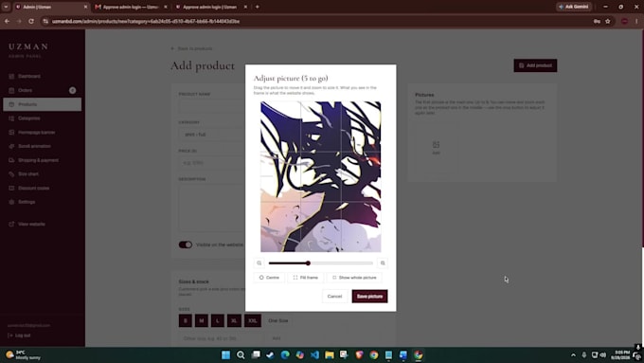Image resolution: width=644 pixels, height=363 pixels.
Task: Click Show whole picture button
Action: pyautogui.click(x=354, y=278)
